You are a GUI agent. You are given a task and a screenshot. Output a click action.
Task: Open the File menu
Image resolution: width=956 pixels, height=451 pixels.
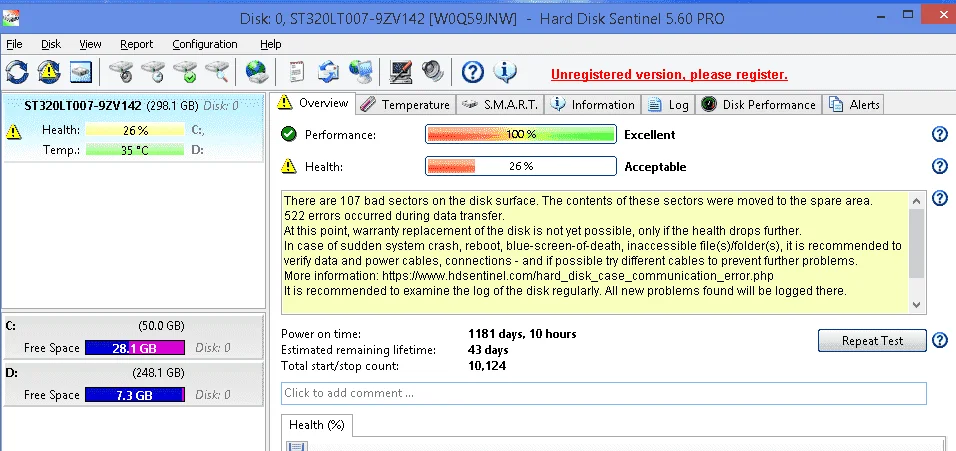(14, 44)
